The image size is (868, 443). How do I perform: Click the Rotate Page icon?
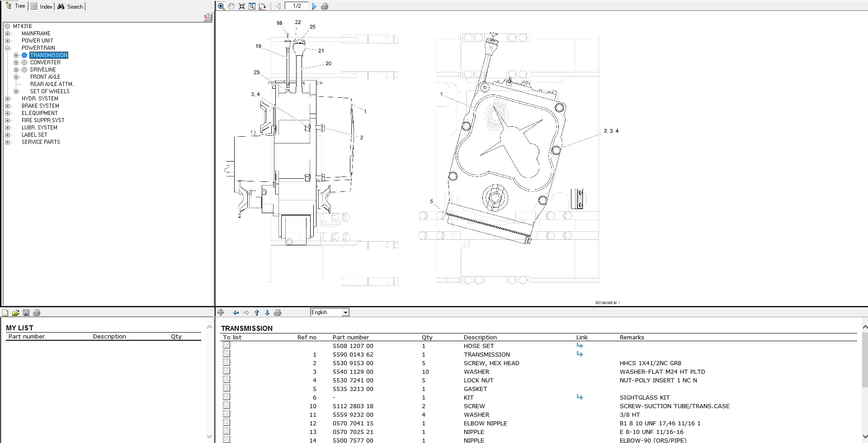click(263, 6)
